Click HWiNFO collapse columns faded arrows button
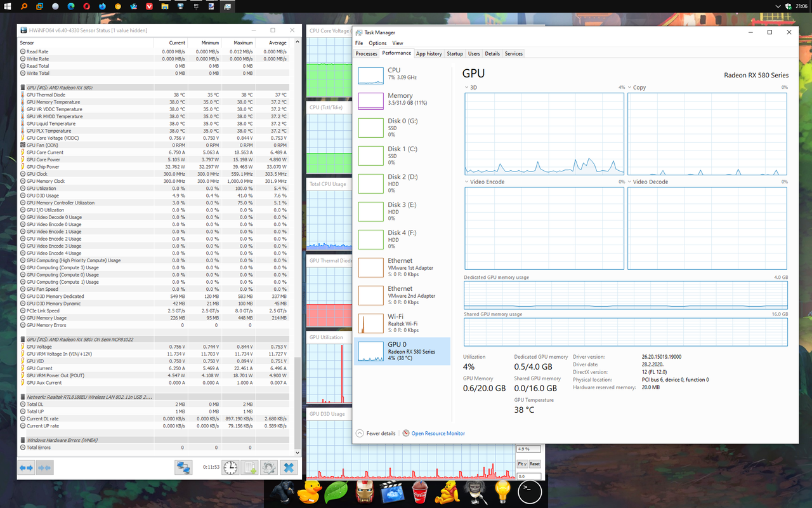Viewport: 812px width, 508px height. click(44, 468)
